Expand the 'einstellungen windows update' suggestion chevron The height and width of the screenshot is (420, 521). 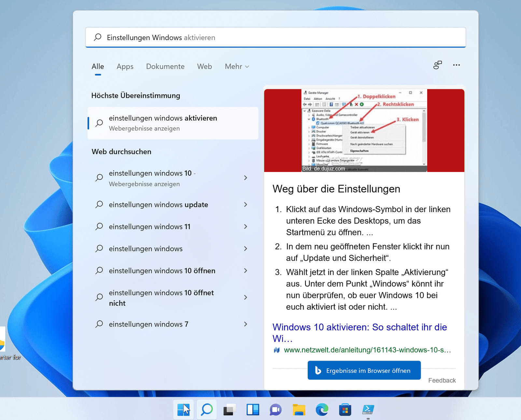point(246,205)
